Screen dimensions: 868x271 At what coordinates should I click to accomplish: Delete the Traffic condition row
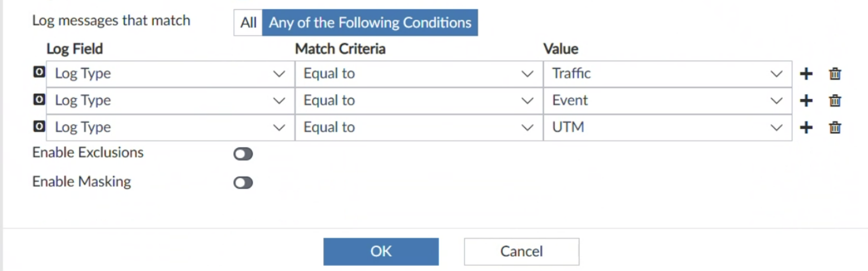click(835, 74)
